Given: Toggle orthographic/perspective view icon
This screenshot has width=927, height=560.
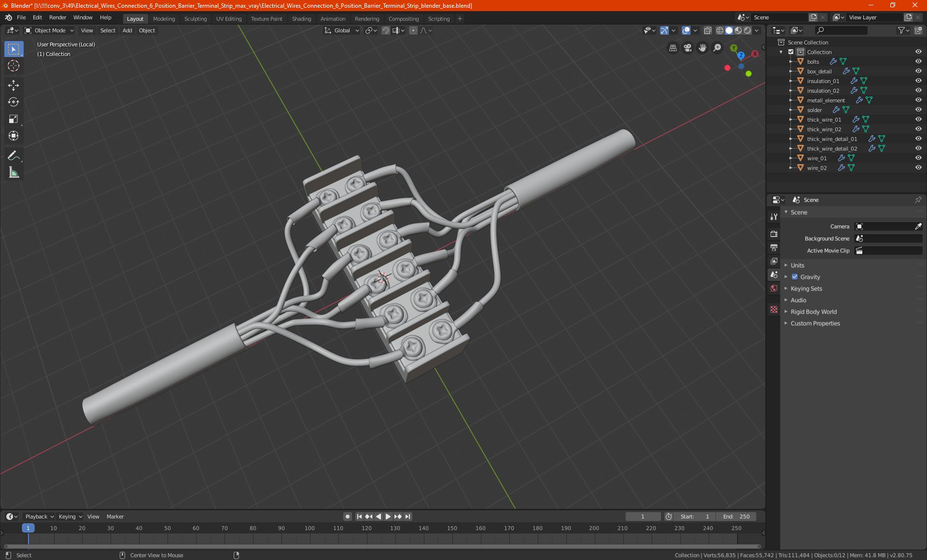Looking at the screenshot, I should click(x=673, y=48).
